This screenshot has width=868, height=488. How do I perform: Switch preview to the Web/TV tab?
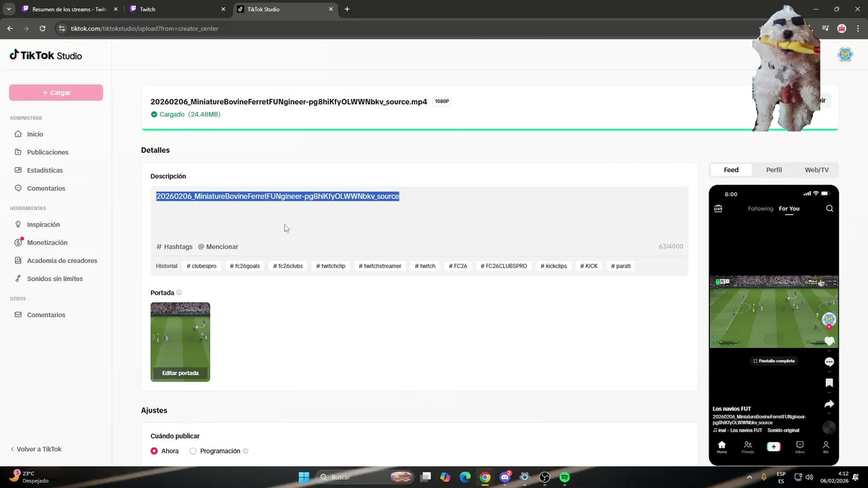click(x=816, y=170)
